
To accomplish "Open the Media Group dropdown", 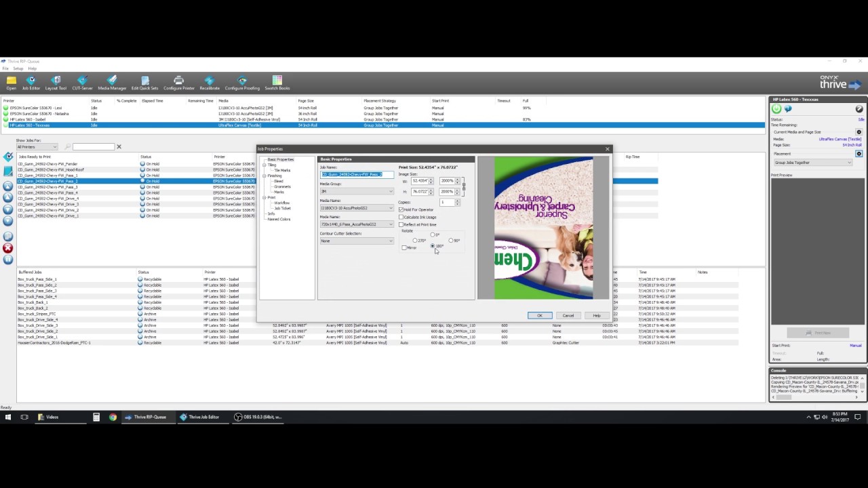I will click(357, 191).
